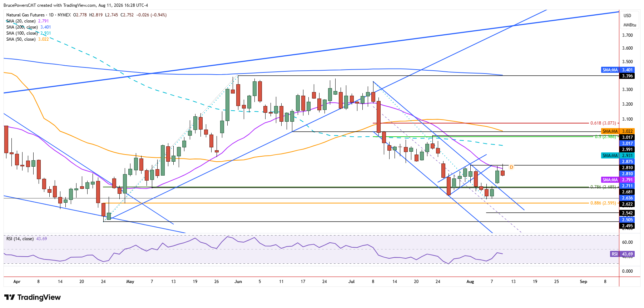644x308 pixels.
Task: Click the 60.00 RSI axis tick
Action: (x=627, y=242)
